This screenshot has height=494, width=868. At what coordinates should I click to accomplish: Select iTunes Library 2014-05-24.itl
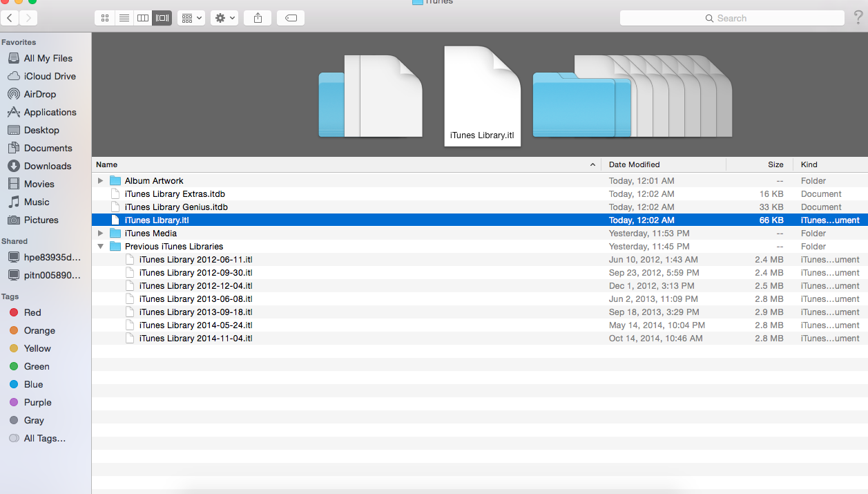195,325
